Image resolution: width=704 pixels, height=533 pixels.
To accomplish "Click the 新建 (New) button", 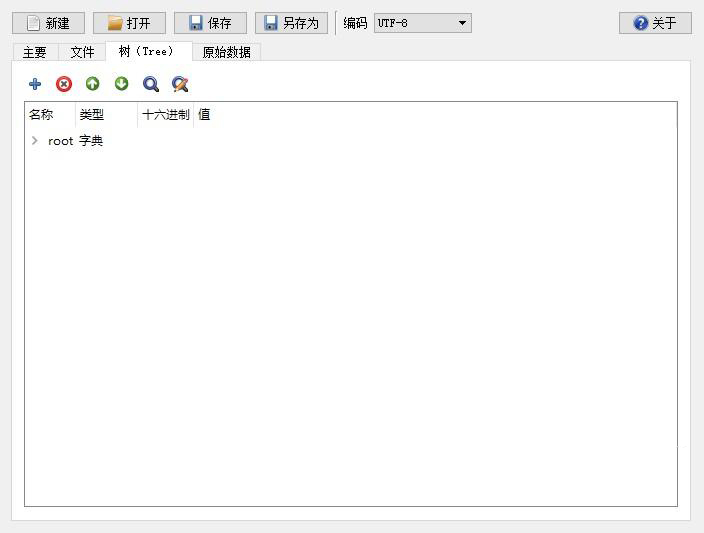I will (48, 23).
